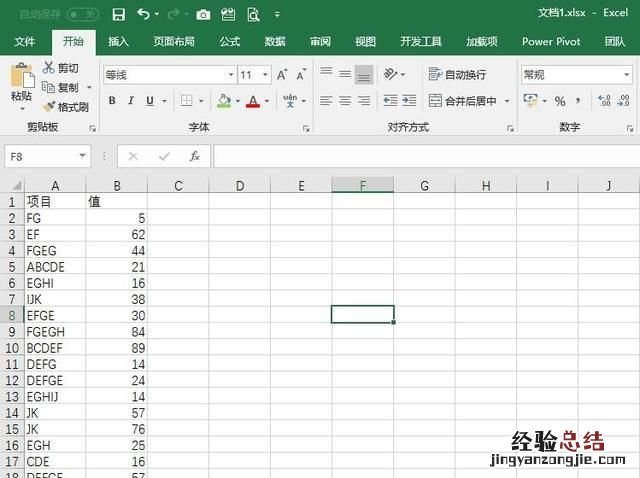Screen dimensions: 640x478
Task: Click Merge and Center button (合并后居中)
Action: (x=463, y=101)
